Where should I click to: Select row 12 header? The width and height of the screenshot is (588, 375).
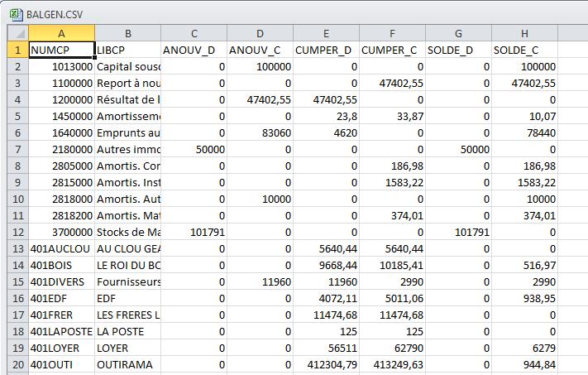[x=18, y=232]
